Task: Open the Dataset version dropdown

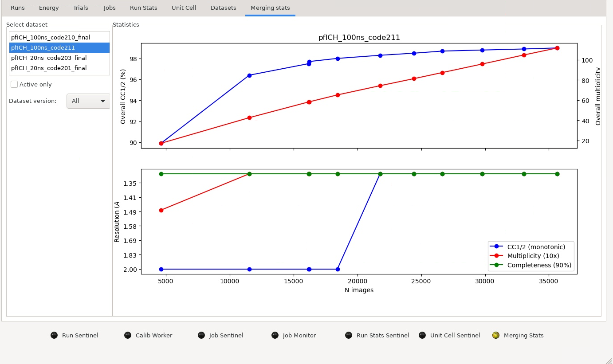Action: coord(88,101)
